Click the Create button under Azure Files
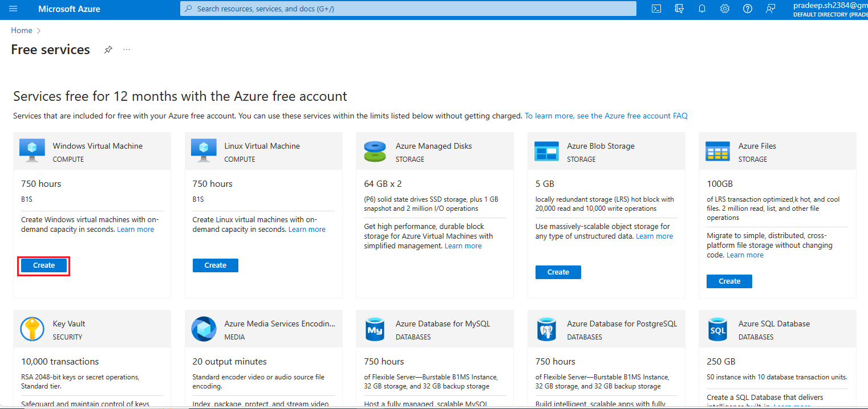This screenshot has height=409, width=868. [x=729, y=281]
